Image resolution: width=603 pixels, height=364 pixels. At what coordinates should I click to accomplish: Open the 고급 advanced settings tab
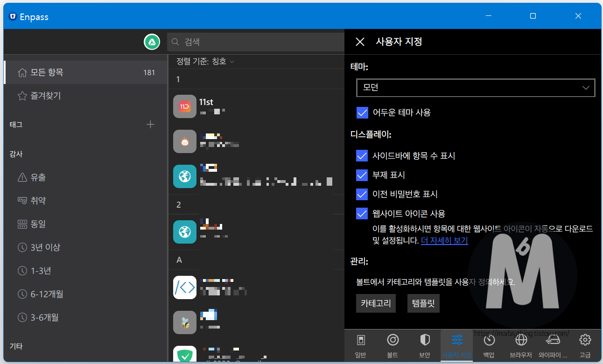(585, 345)
